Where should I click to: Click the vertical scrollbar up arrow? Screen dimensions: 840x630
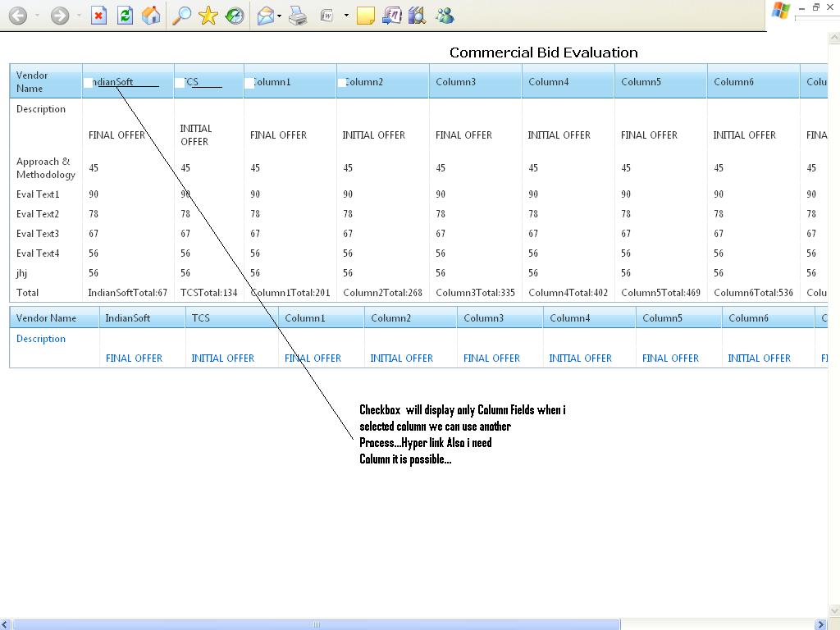[834, 38]
